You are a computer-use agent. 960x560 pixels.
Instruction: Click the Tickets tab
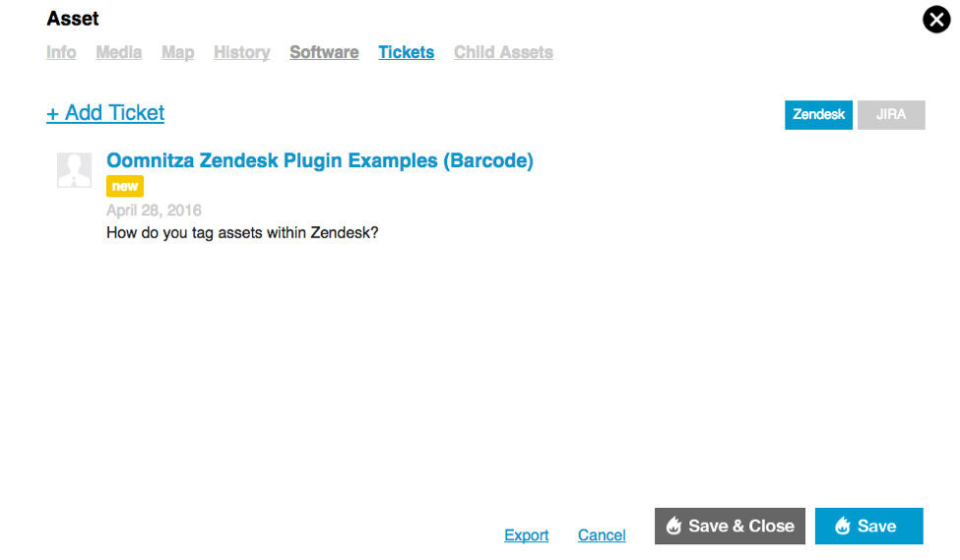pyautogui.click(x=406, y=52)
